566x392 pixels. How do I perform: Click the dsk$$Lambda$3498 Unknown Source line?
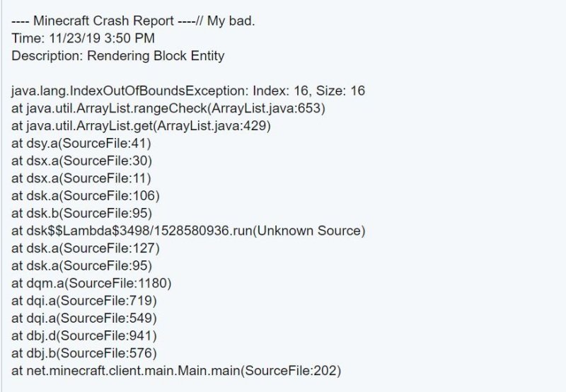click(187, 231)
